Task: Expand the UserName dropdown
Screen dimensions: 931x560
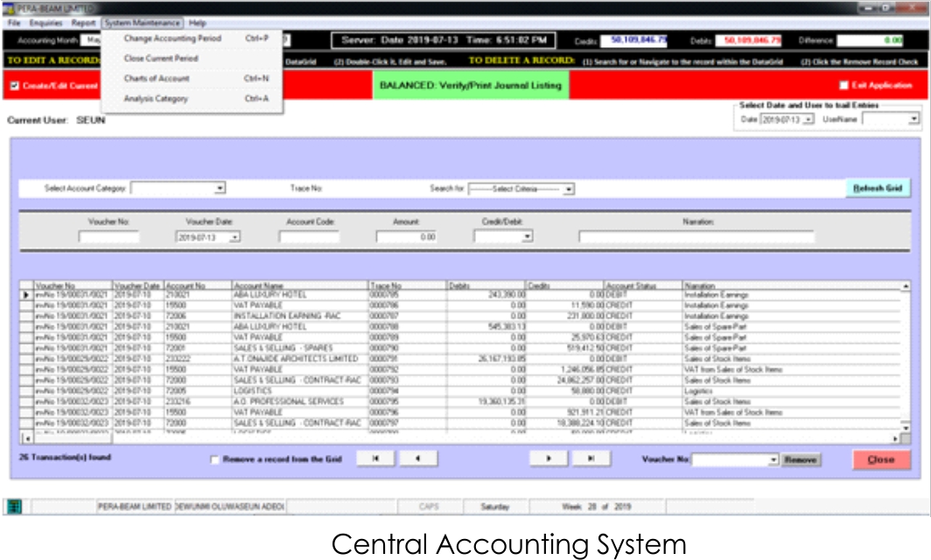Action: pos(914,118)
